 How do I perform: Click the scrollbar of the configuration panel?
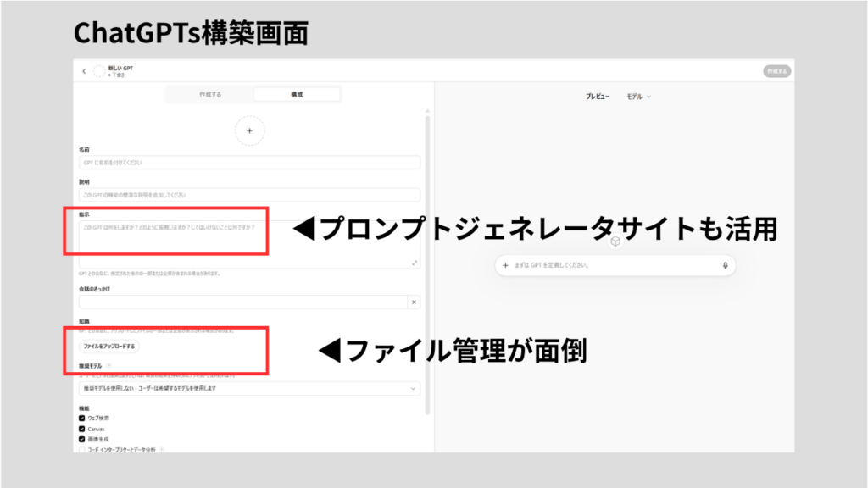[427, 254]
